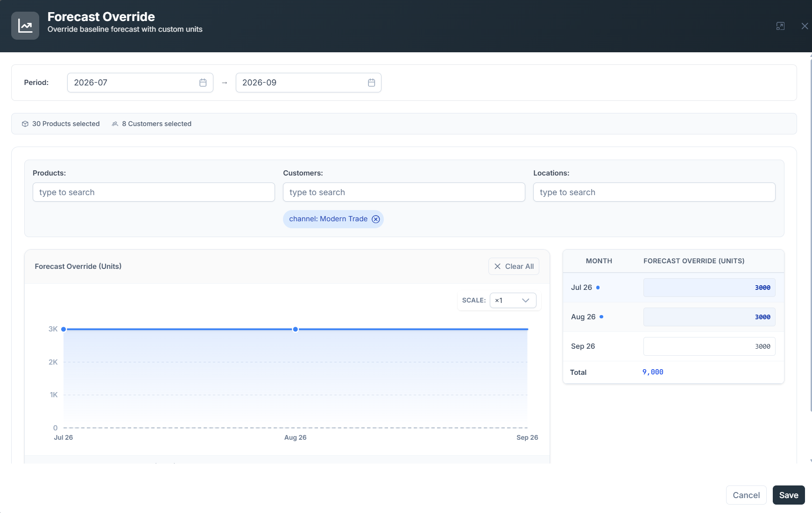Remove the channel: Modern Trade filter chip
The image size is (812, 513).
point(376,219)
